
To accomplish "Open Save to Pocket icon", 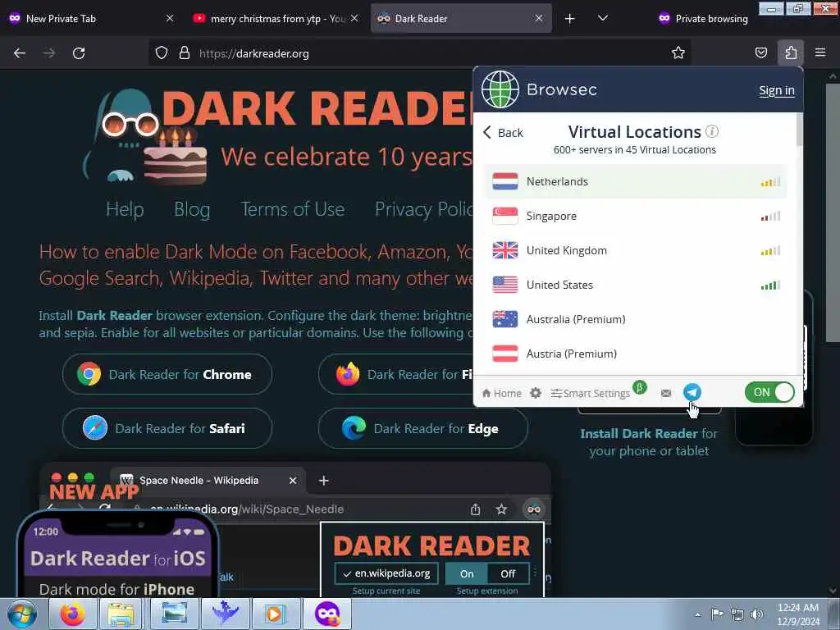I will (760, 53).
